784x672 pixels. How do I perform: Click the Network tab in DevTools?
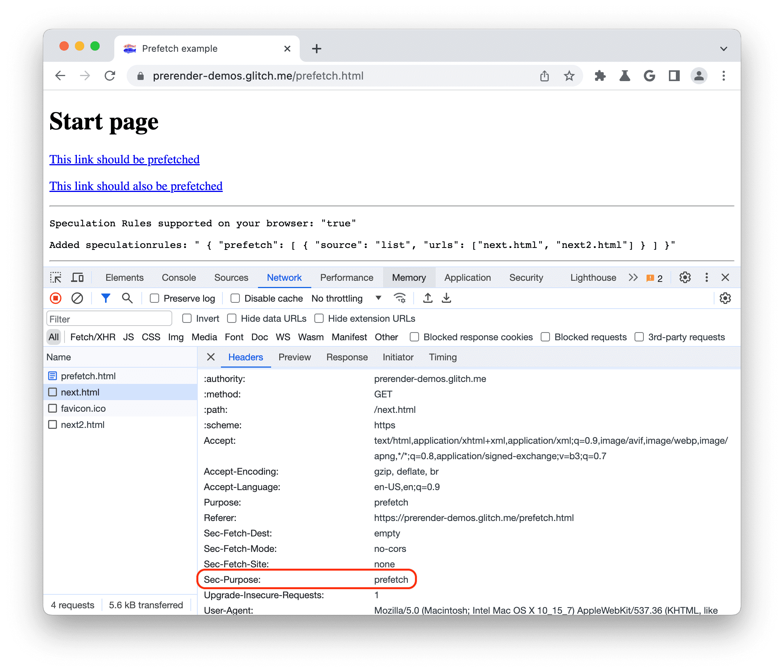point(283,278)
